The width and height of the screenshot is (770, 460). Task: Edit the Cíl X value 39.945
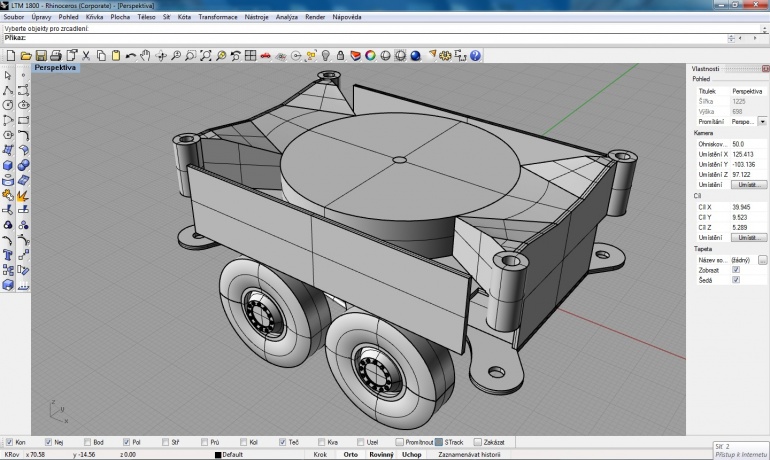tap(748, 207)
